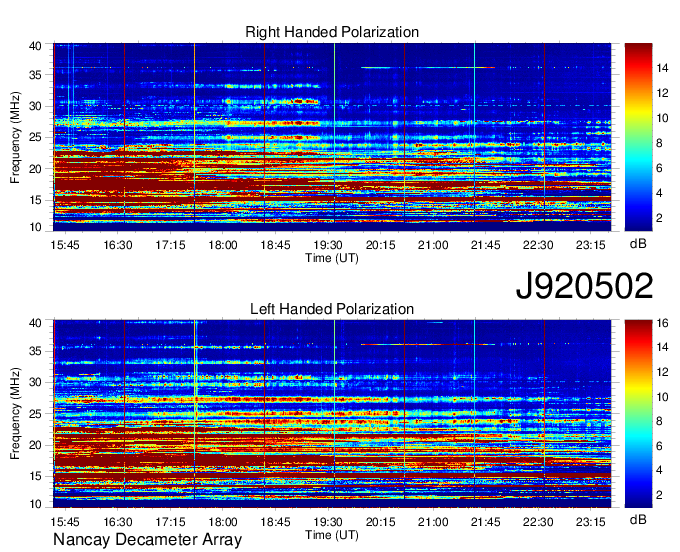Viewport: 680px width, 552px height.
Task: Click "6" on the Right Handed colorbar scale
Action: pyautogui.click(x=659, y=168)
